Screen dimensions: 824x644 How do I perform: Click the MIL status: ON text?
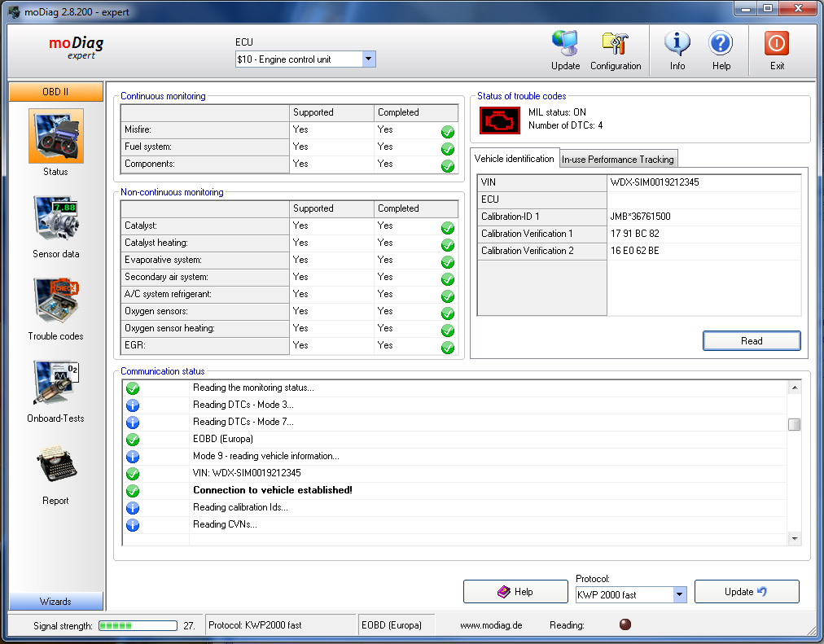click(557, 112)
